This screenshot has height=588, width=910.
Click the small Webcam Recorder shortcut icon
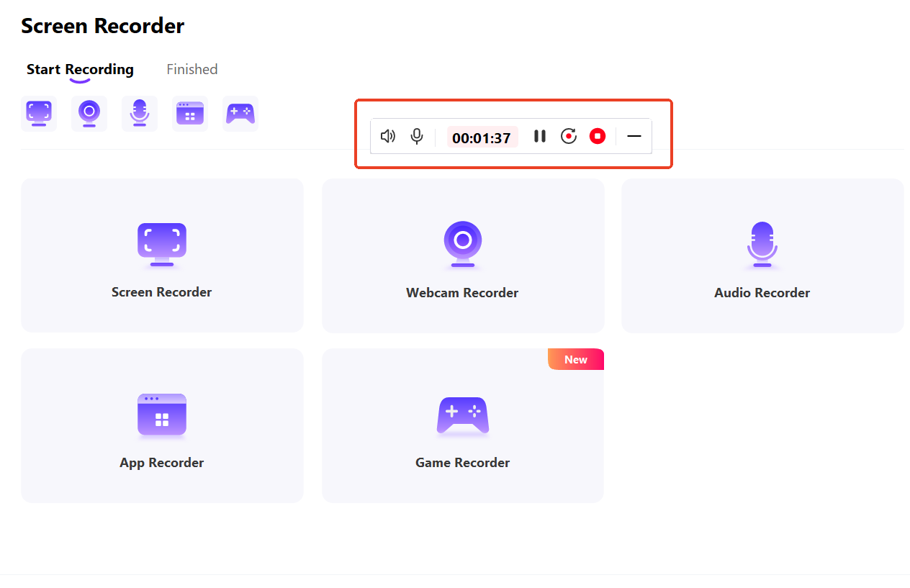click(89, 114)
